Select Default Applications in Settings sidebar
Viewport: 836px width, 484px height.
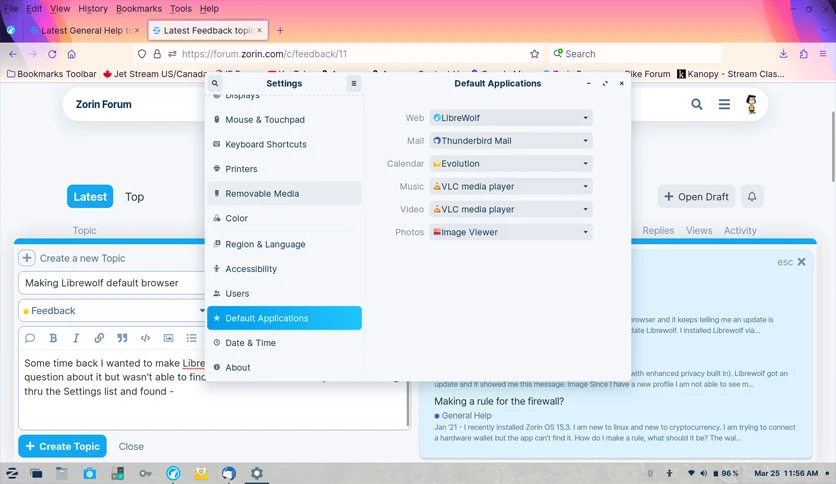pos(284,318)
